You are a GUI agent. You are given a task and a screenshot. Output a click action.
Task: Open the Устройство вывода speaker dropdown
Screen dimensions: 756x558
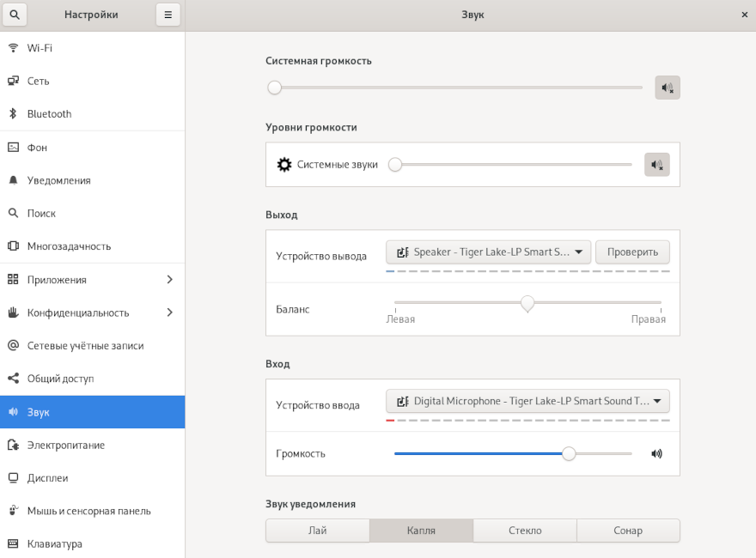coord(488,252)
